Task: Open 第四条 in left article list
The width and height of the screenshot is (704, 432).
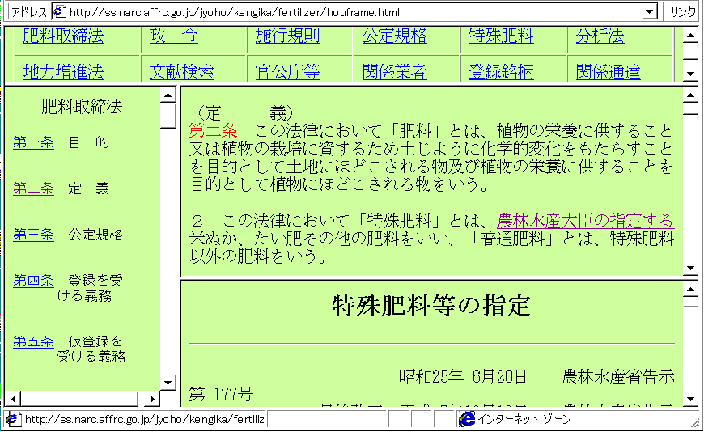Action: point(34,281)
